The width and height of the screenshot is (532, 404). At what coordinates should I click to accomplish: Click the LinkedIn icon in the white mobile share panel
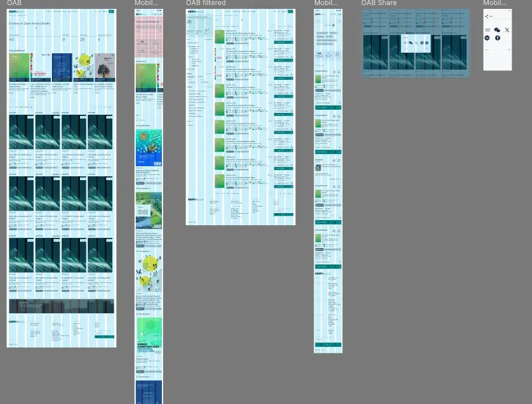[487, 38]
